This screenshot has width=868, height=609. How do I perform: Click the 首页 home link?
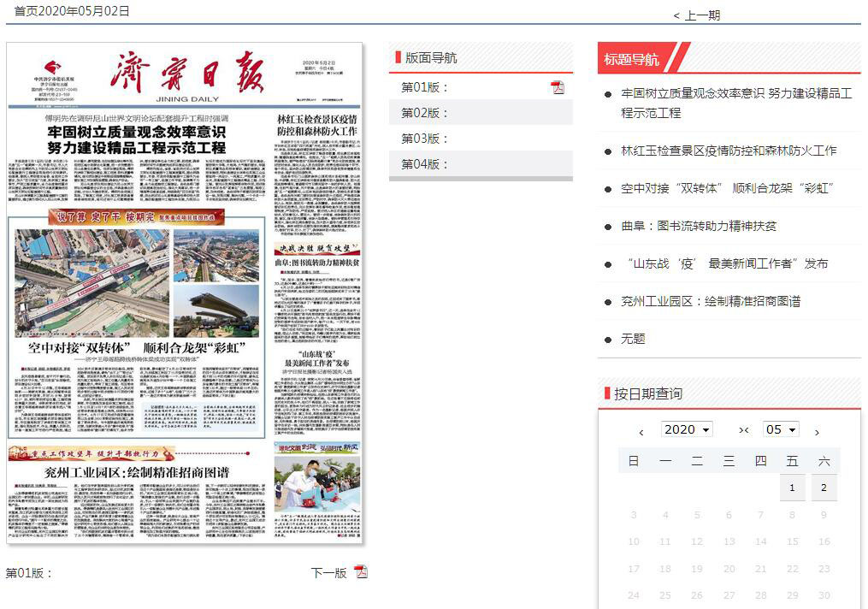click(26, 11)
